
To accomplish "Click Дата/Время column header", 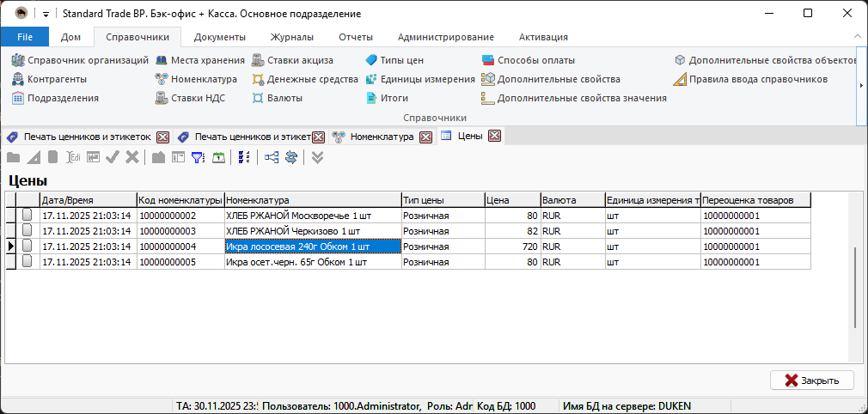I will 89,200.
